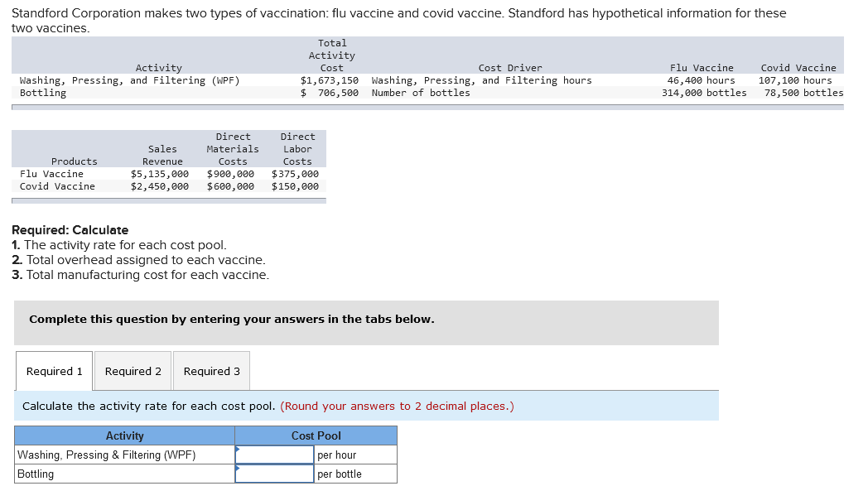
Task: Select the Required 1 tab
Action: pos(53,371)
